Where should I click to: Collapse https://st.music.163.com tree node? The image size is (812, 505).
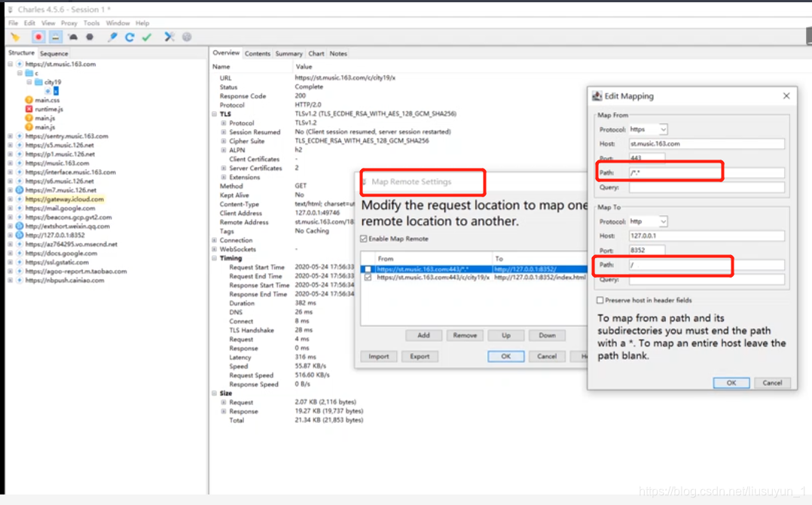pyautogui.click(x=10, y=64)
